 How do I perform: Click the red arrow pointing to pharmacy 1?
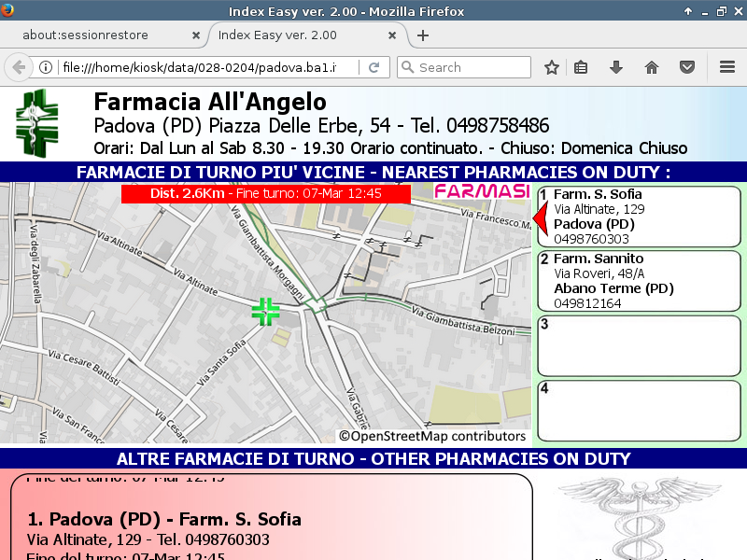[x=539, y=217]
